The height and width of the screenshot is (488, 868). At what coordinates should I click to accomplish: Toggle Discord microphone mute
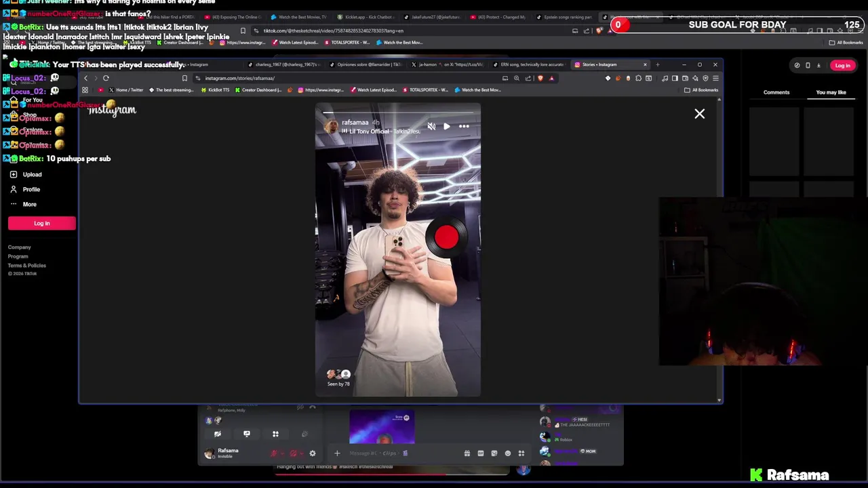[x=274, y=453]
